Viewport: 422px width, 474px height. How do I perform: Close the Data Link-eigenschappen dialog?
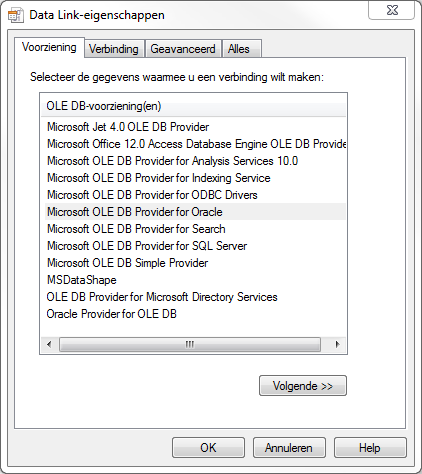[392, 10]
